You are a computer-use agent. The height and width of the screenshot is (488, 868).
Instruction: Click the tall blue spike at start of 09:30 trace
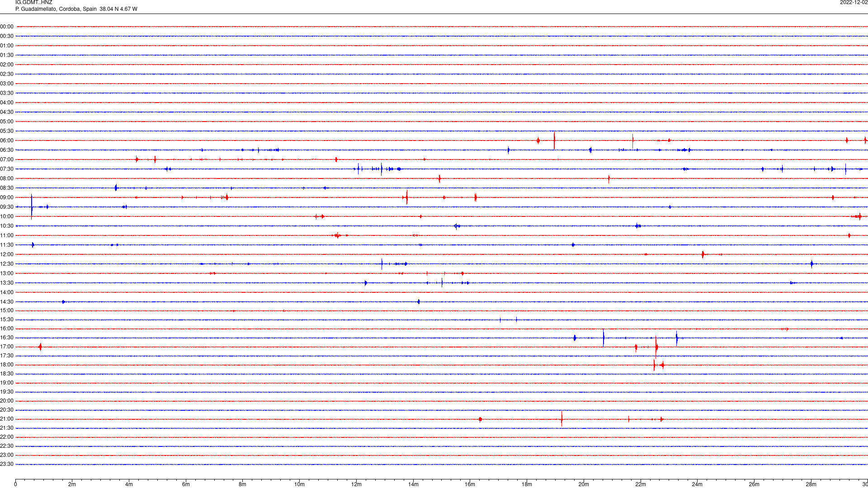click(32, 206)
